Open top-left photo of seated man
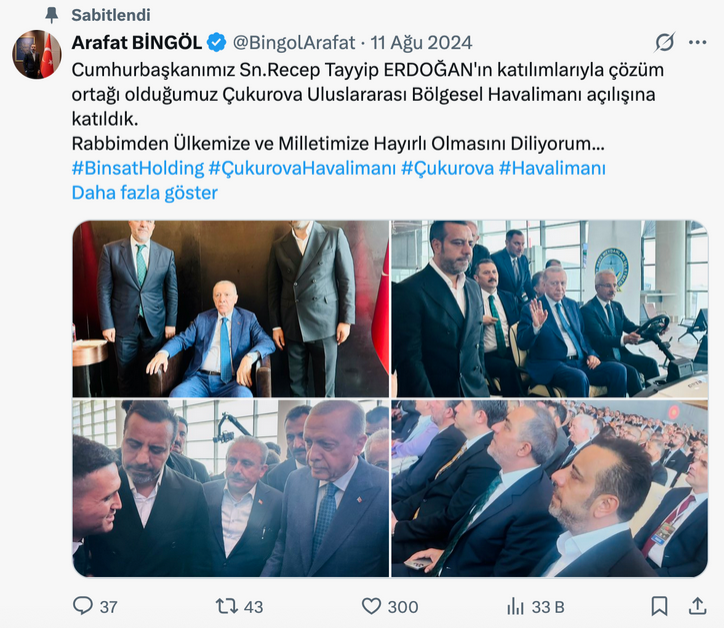This screenshot has width=724, height=628. [x=231, y=308]
